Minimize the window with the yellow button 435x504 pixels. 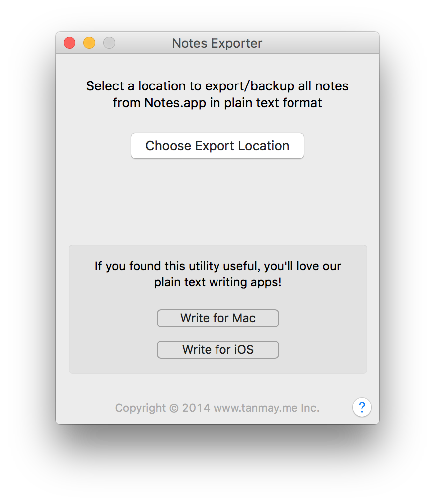pyautogui.click(x=89, y=43)
